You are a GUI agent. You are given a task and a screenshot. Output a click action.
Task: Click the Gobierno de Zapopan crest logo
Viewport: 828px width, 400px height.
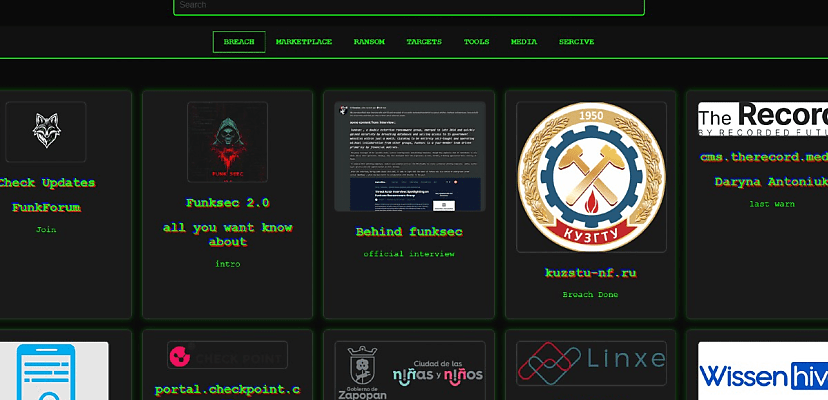[x=362, y=373]
